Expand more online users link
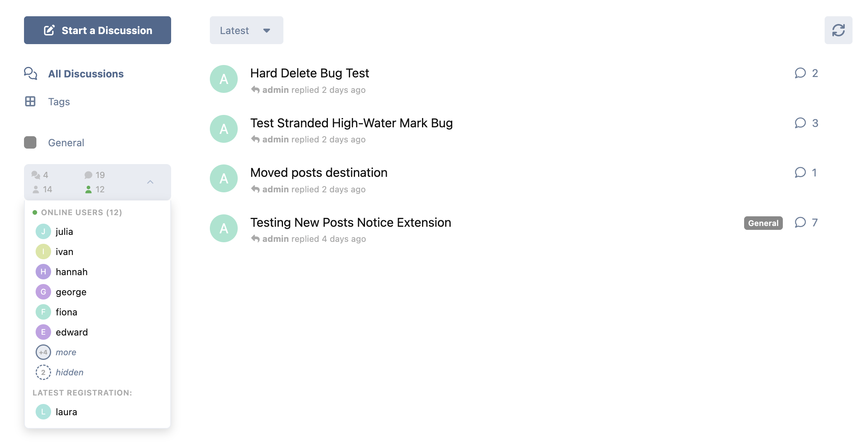868x445 pixels. point(66,352)
